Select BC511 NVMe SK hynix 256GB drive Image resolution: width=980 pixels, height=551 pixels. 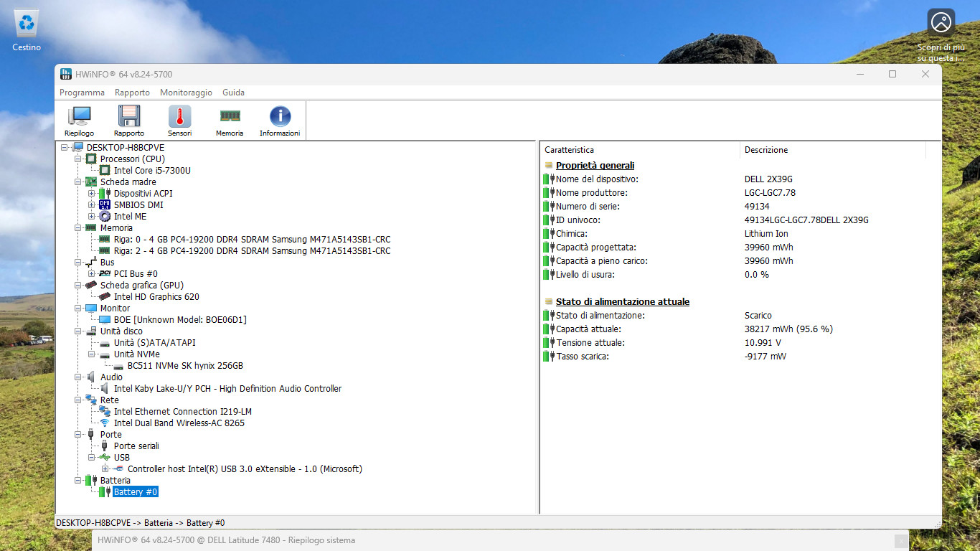[x=185, y=366]
